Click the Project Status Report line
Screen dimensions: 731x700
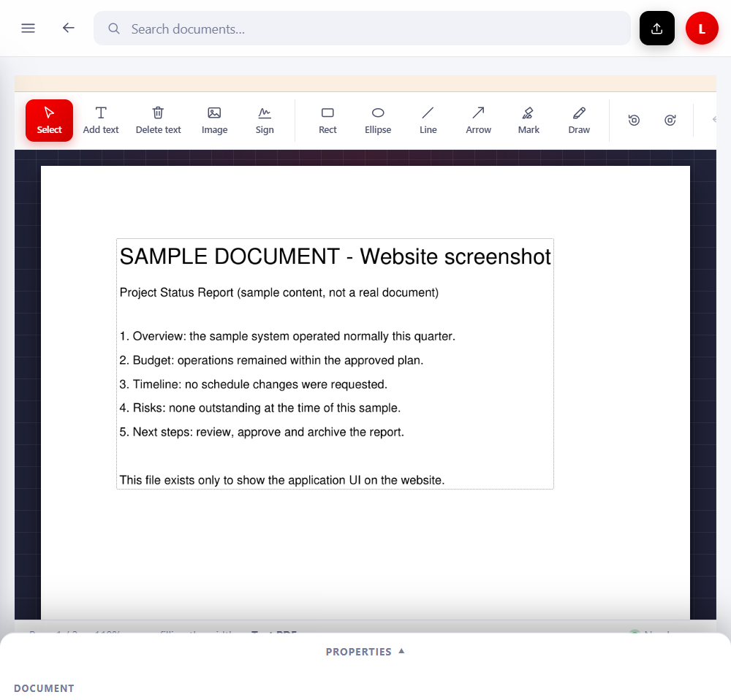click(x=279, y=293)
